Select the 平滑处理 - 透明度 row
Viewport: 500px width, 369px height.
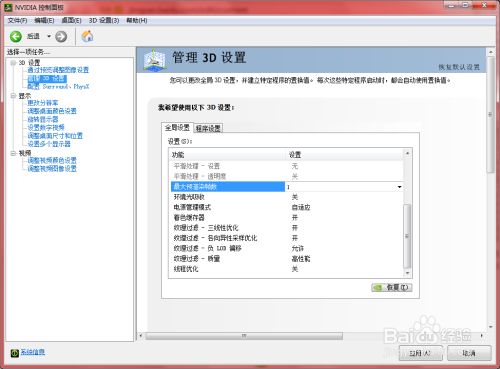287,176
